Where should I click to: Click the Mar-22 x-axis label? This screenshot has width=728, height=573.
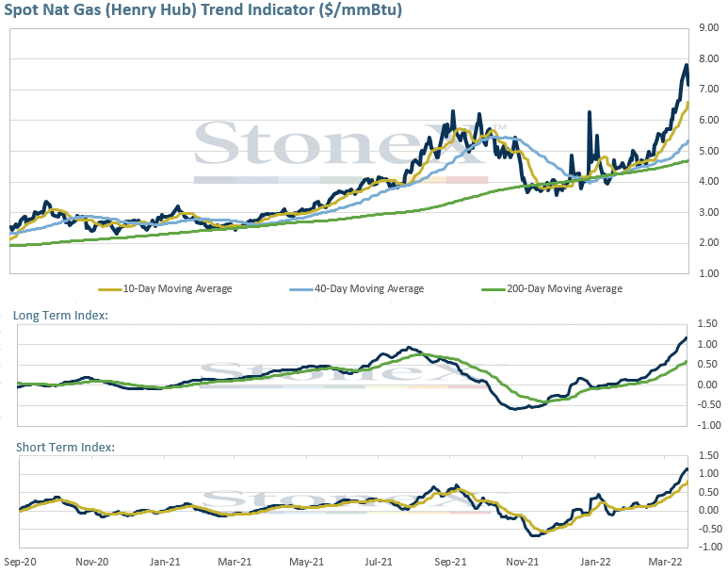click(665, 562)
